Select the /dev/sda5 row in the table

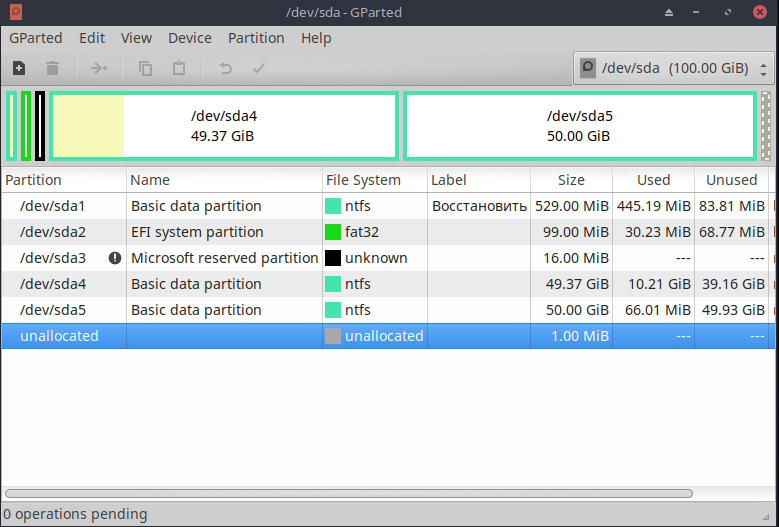388,310
